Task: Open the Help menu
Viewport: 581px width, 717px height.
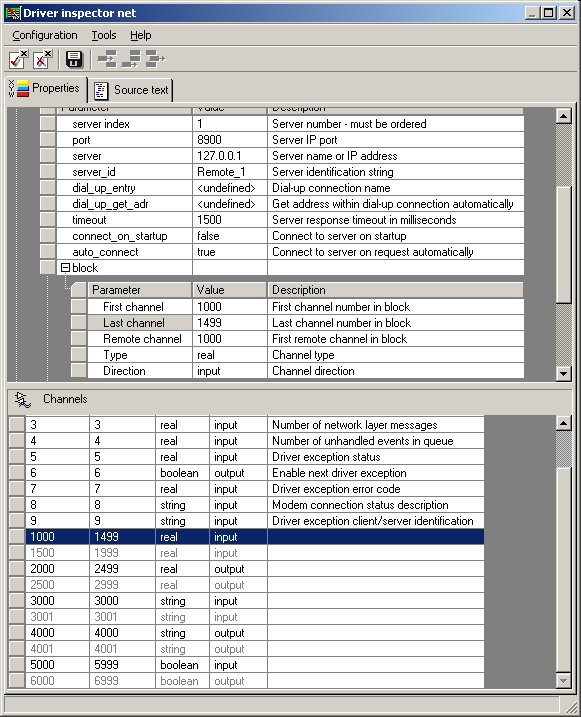Action: [x=140, y=35]
